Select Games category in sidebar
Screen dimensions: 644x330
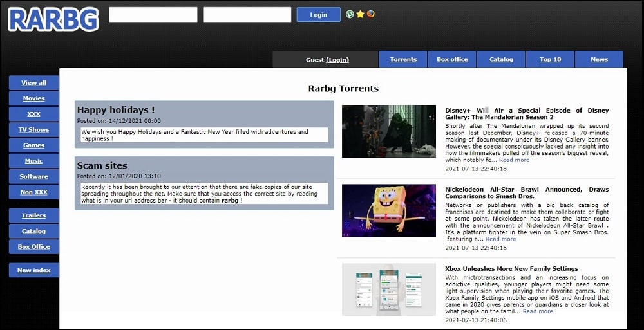[33, 145]
